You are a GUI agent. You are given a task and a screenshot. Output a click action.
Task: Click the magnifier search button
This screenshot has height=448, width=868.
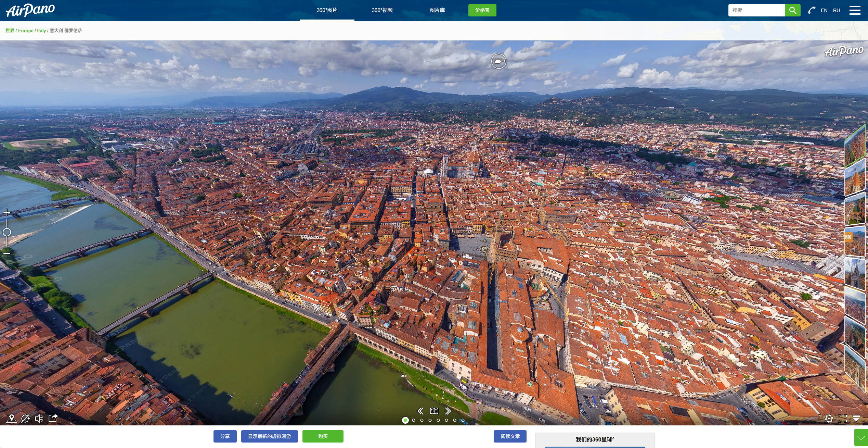pyautogui.click(x=792, y=10)
